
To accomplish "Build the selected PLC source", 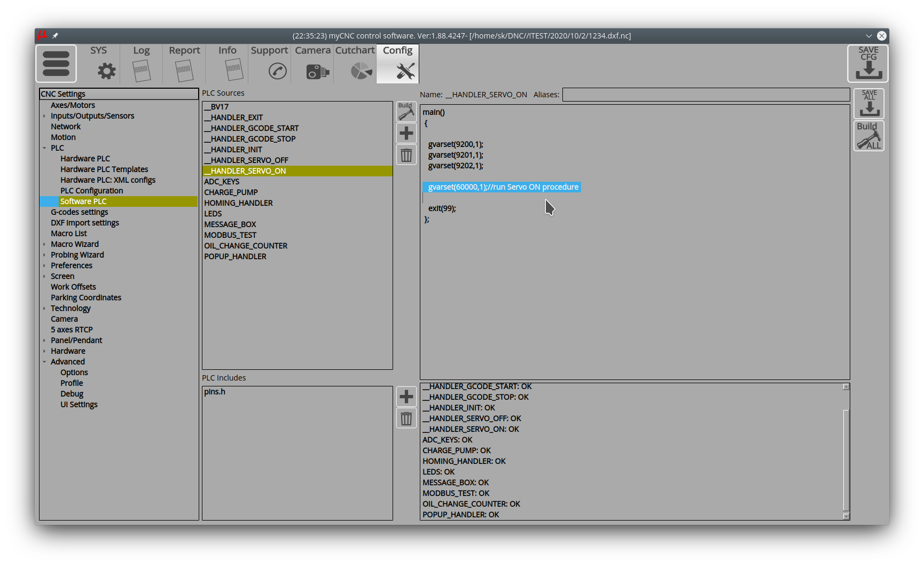I will click(406, 111).
